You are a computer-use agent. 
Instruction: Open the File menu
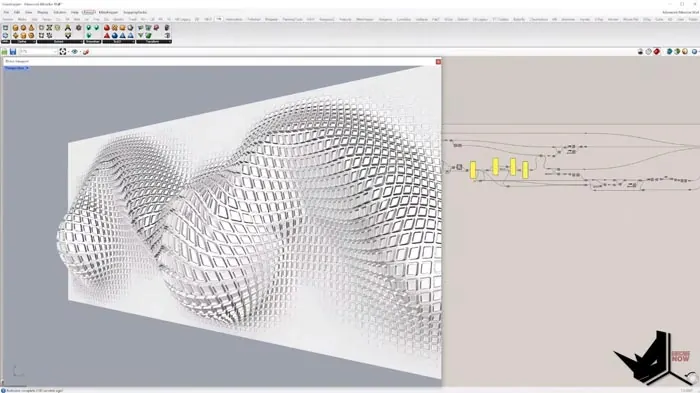coord(6,12)
